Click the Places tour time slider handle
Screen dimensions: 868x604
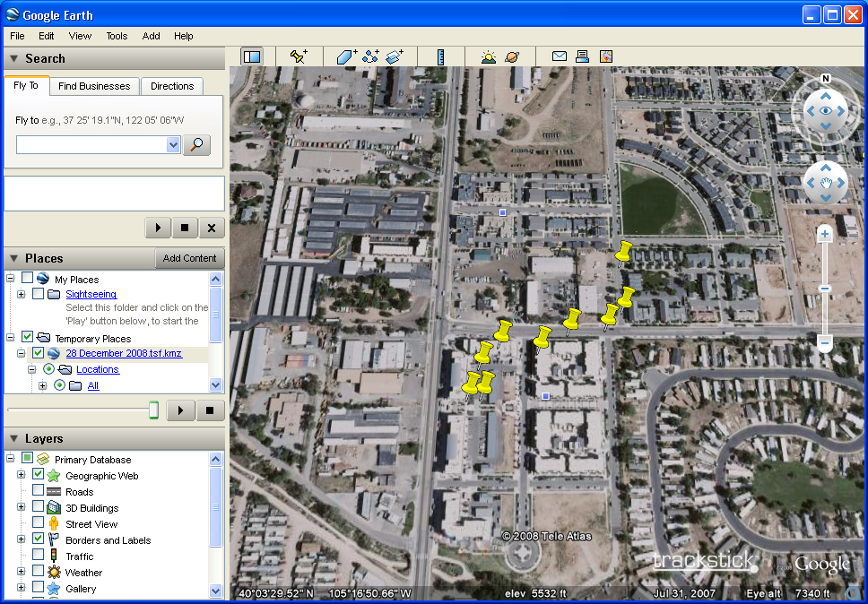point(154,410)
